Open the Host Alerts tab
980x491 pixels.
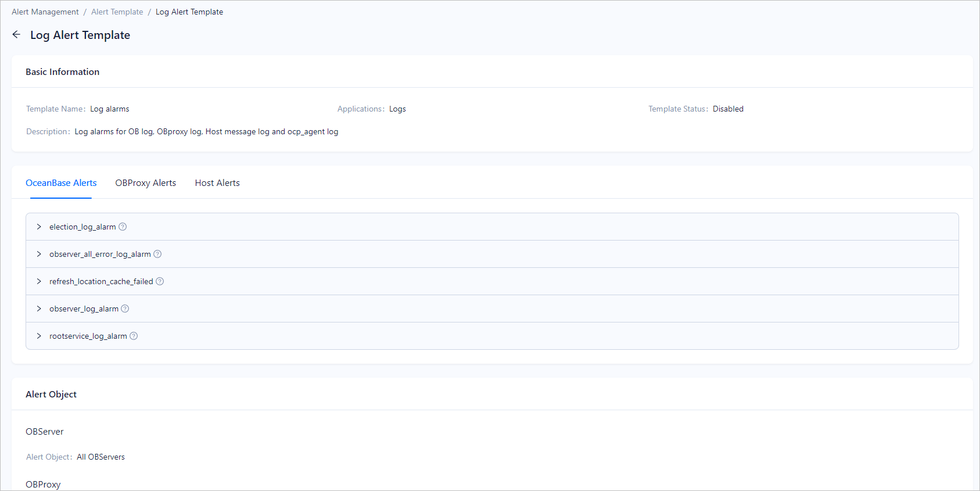[x=217, y=183]
